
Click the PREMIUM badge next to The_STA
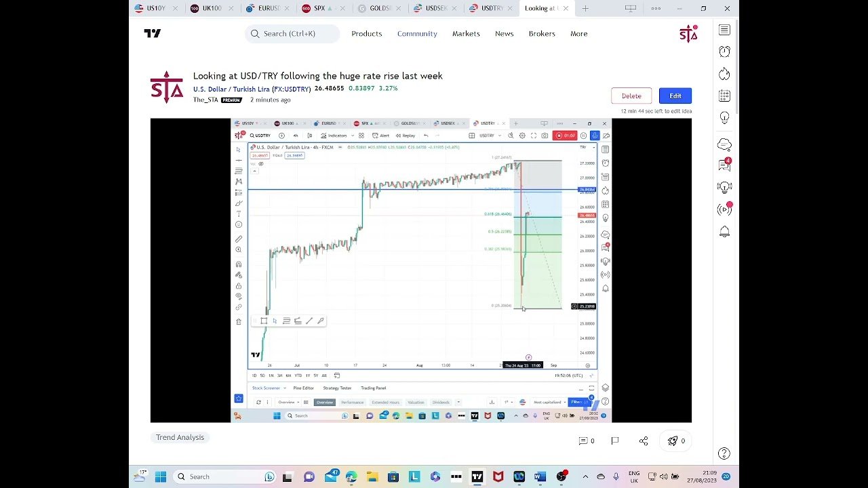coord(231,100)
